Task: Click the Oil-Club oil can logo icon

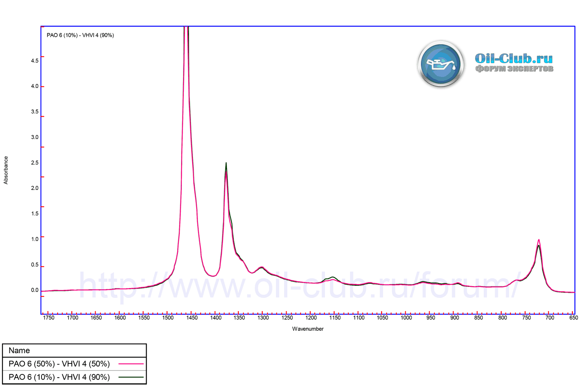Action: (441, 64)
